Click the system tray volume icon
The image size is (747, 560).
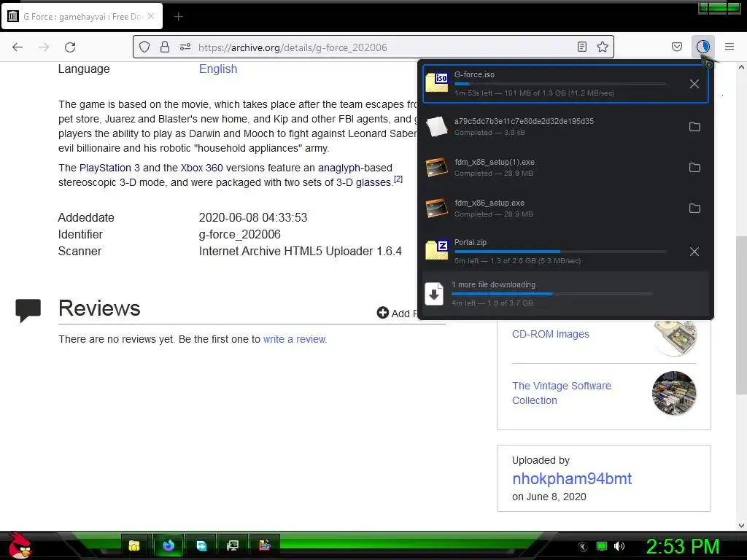click(619, 546)
